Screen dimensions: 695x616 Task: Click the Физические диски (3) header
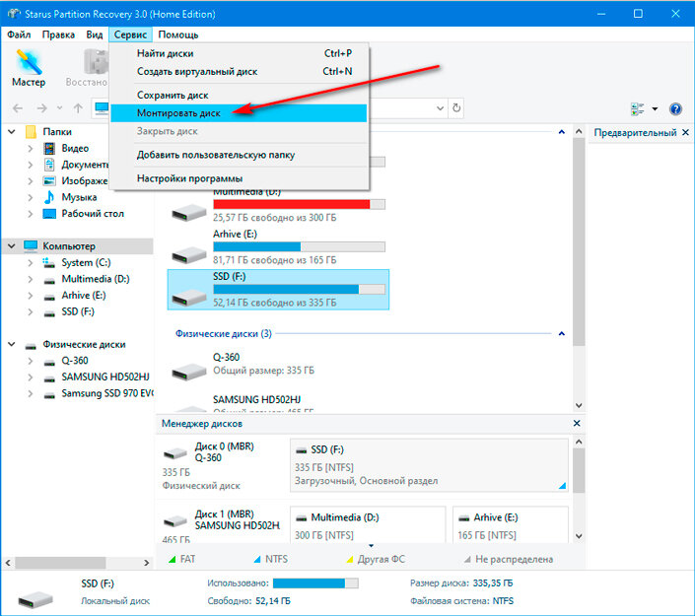coord(224,333)
